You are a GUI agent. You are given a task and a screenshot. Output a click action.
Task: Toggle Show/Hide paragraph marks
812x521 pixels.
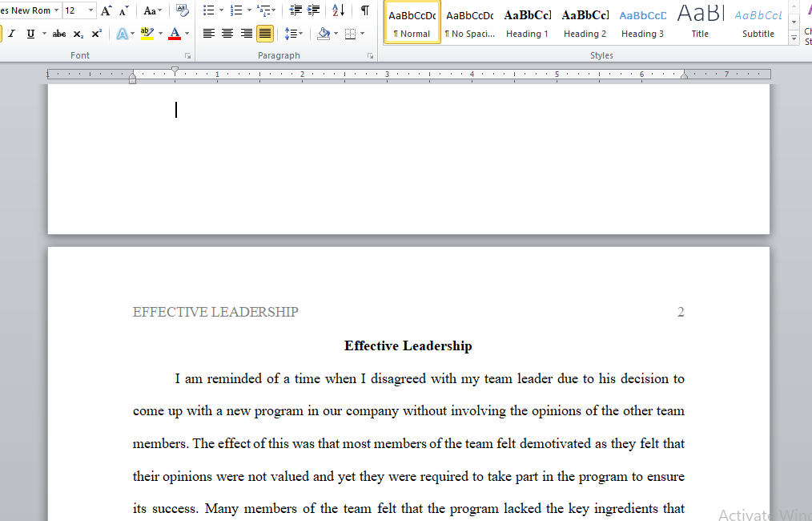(365, 10)
